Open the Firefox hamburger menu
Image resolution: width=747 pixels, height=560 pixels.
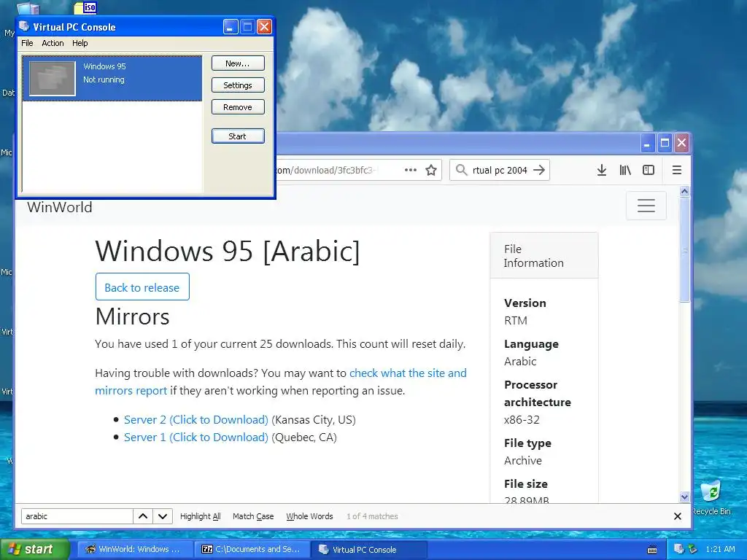[x=676, y=170]
